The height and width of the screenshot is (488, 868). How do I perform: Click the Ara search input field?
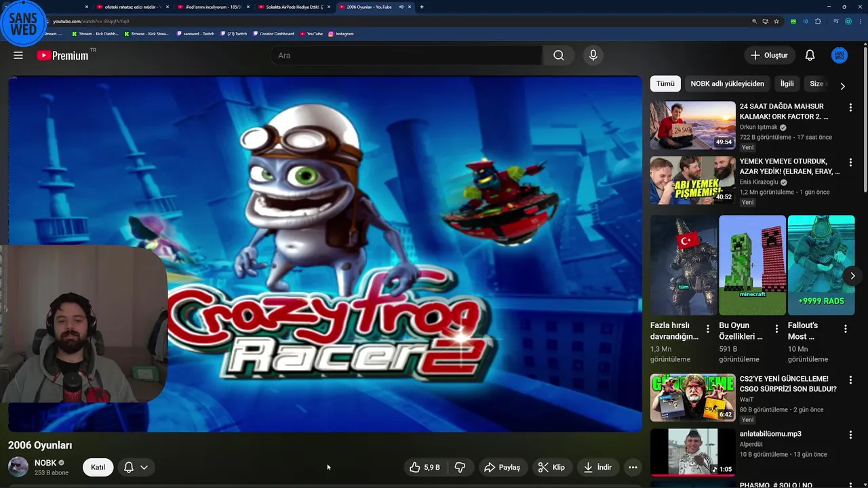click(407, 56)
